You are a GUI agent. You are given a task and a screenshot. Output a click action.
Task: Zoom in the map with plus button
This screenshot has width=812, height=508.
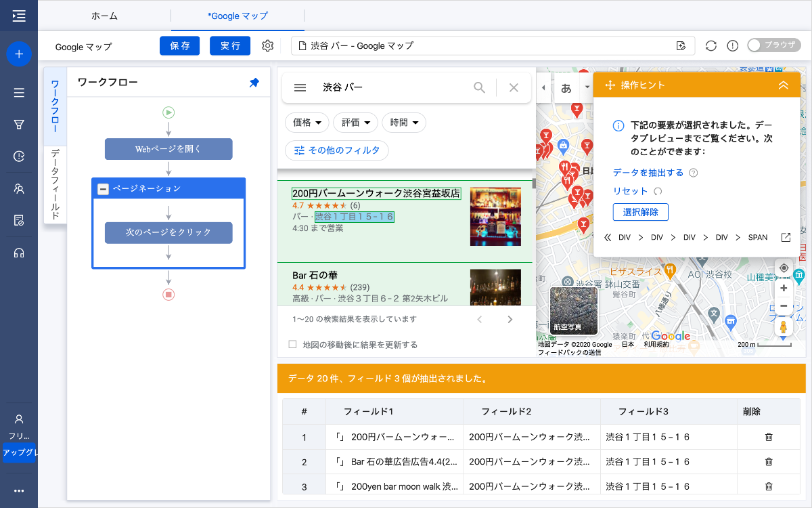click(784, 289)
